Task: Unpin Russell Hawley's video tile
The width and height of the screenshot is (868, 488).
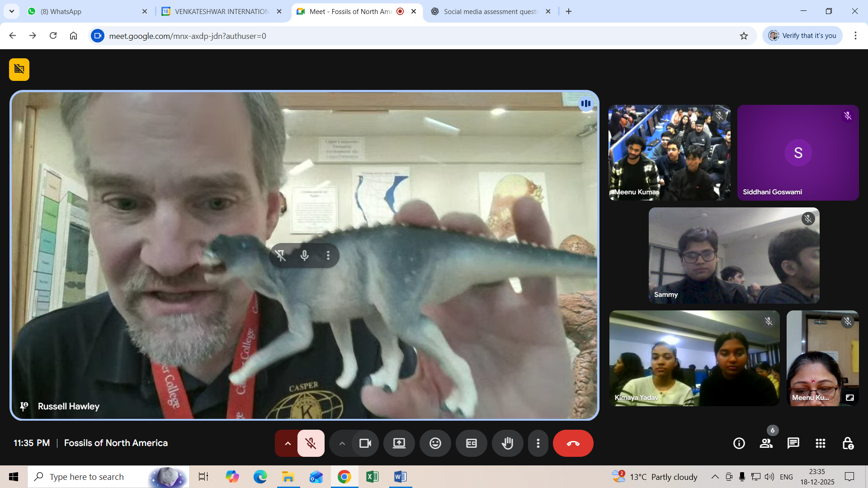Action: 280,256
